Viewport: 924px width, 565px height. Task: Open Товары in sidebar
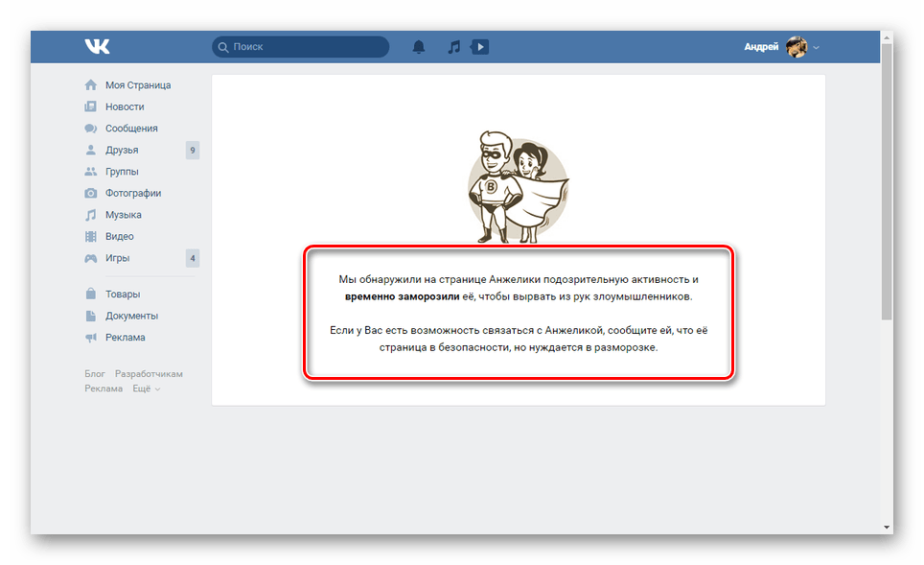pyautogui.click(x=123, y=294)
